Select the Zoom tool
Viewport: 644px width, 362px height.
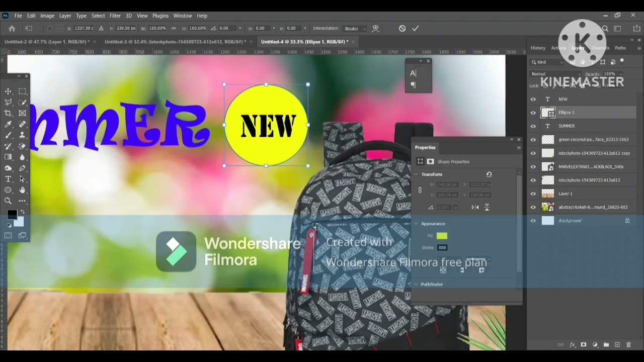pos(8,201)
